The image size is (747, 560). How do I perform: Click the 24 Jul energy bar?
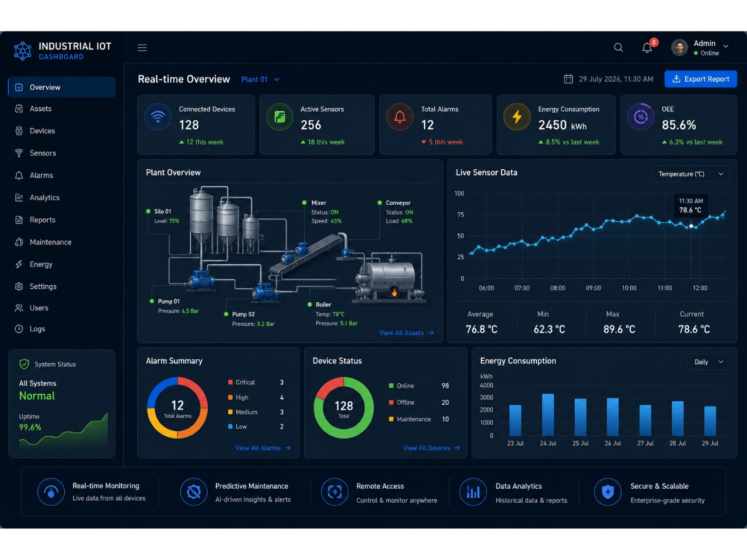click(x=548, y=415)
